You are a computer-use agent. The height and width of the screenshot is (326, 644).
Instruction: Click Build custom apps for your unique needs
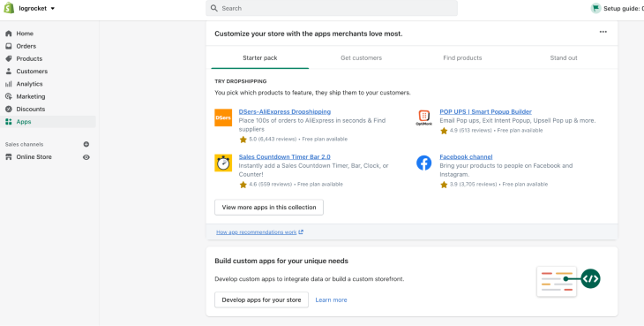click(x=281, y=261)
